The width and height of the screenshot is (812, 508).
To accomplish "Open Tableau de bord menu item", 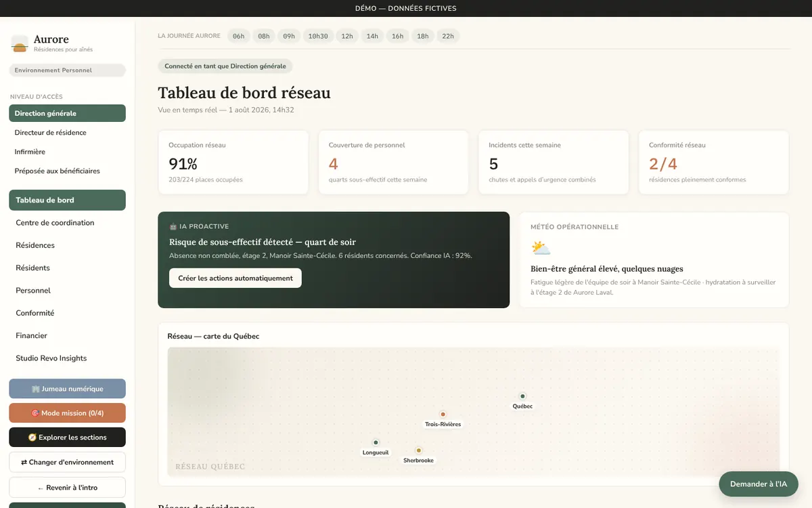I will pyautogui.click(x=67, y=200).
